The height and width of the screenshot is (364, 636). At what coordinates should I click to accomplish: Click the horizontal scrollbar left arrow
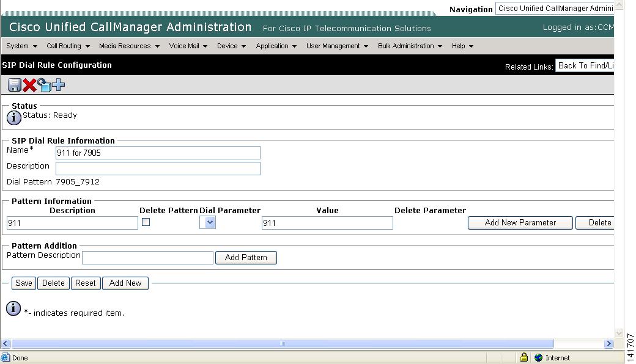(x=6, y=343)
